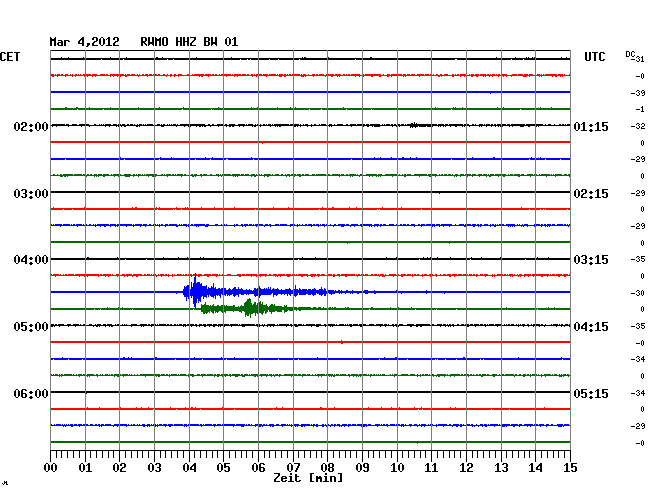Click the DC offset value -30

click(x=638, y=293)
